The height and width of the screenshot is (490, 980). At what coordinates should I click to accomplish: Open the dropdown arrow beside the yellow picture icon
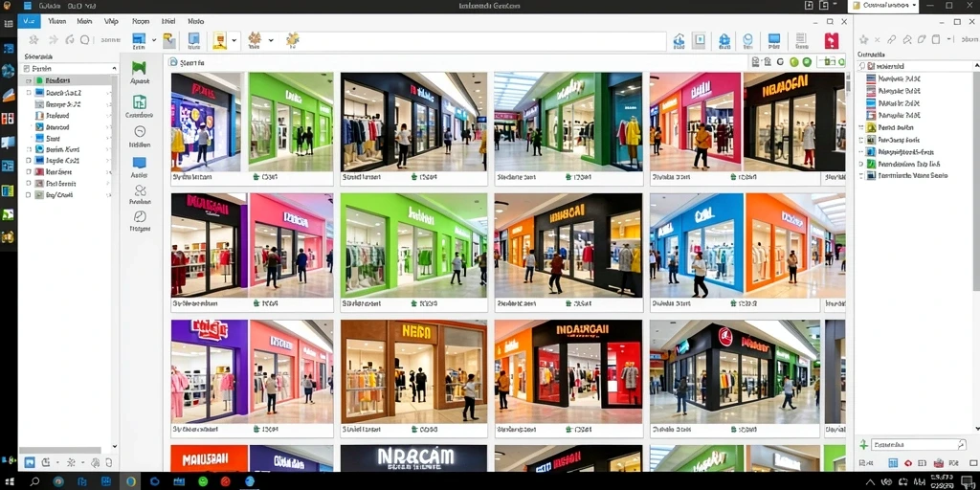234,40
